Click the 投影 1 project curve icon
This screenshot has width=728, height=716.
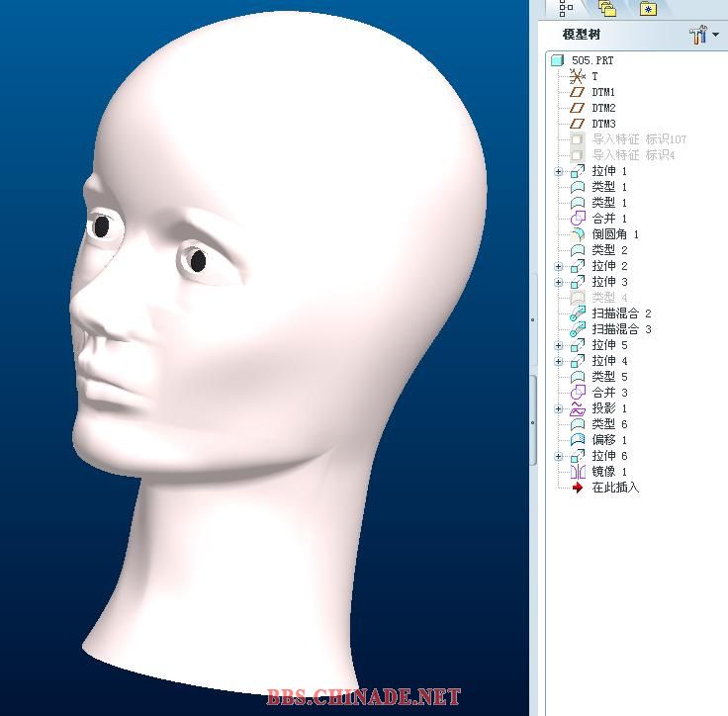tap(577, 408)
